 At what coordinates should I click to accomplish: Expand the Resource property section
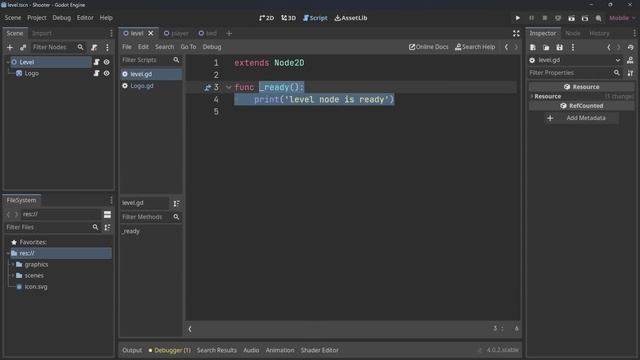coord(532,97)
